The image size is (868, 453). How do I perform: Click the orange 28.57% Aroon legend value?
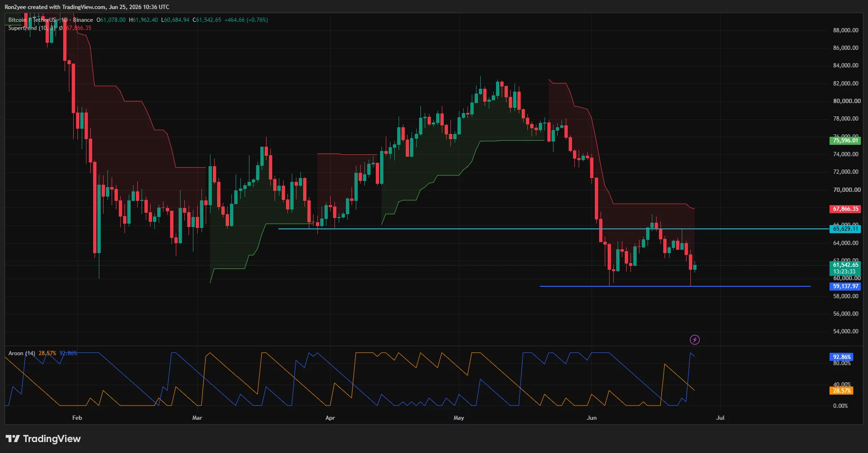coord(47,353)
